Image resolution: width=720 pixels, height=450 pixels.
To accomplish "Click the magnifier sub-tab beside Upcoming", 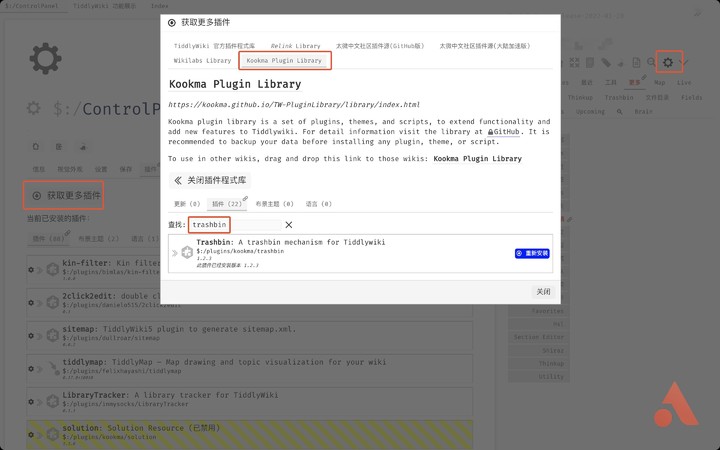I will pos(619,112).
